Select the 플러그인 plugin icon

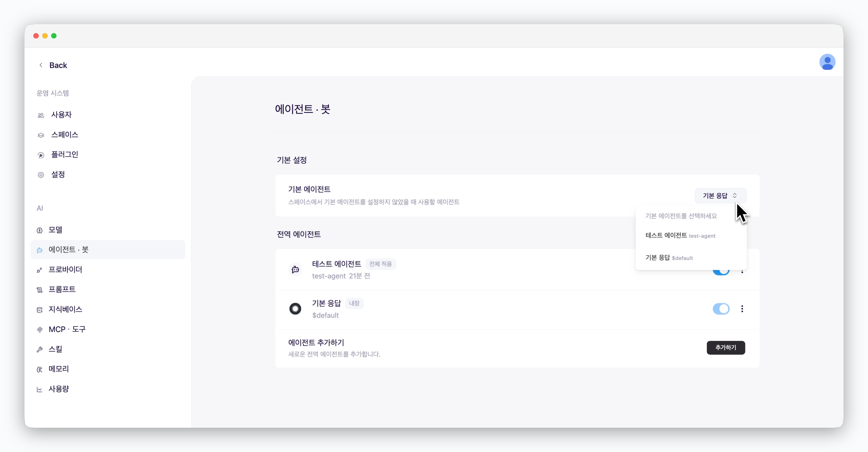pyautogui.click(x=41, y=155)
